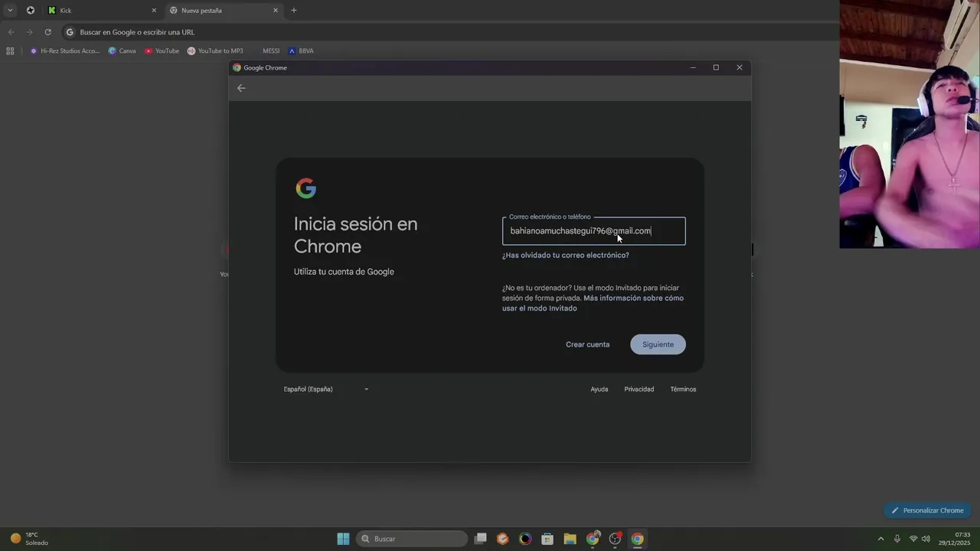Close the Google Chrome sign-in window
This screenshot has height=551, width=980.
(x=740, y=67)
